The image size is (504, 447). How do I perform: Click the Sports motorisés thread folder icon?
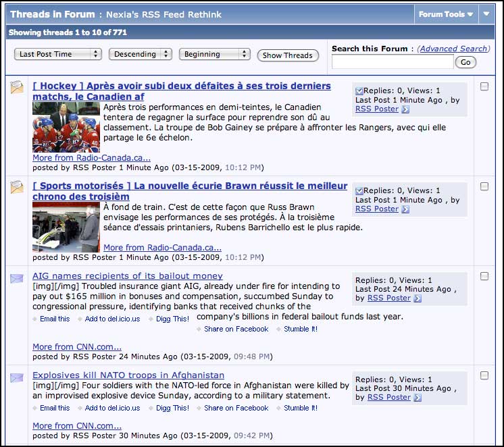[17, 187]
